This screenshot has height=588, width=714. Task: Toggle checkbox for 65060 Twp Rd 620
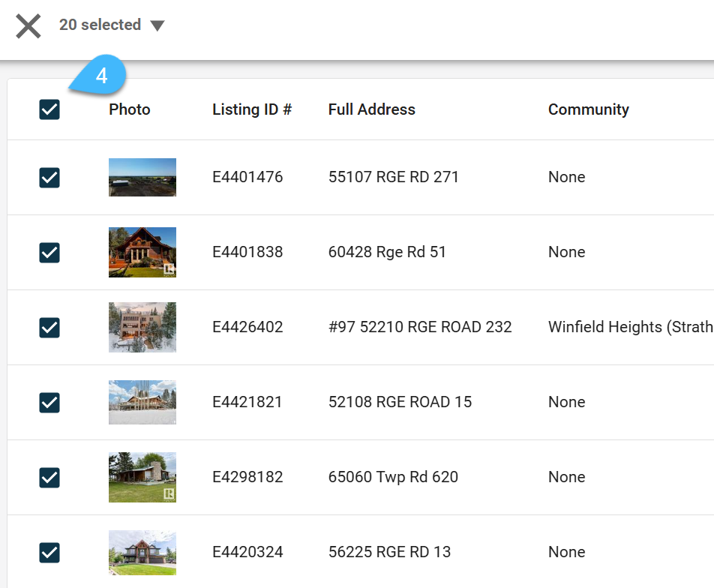point(49,478)
